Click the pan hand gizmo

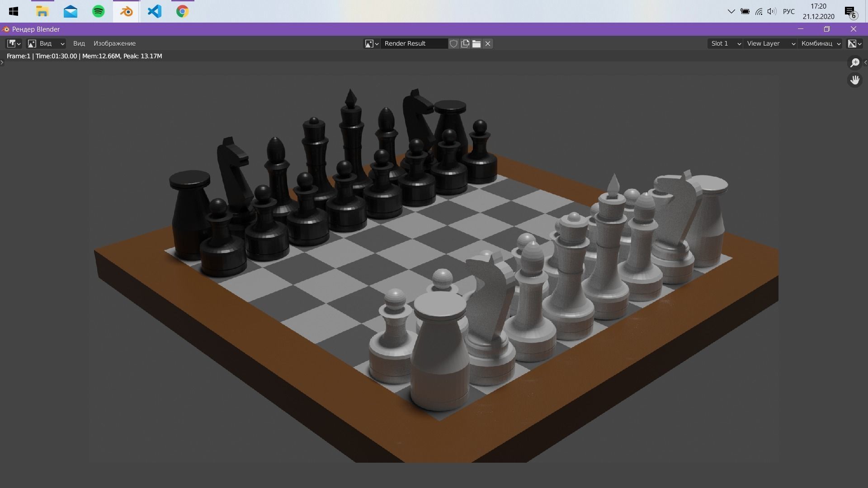[854, 80]
